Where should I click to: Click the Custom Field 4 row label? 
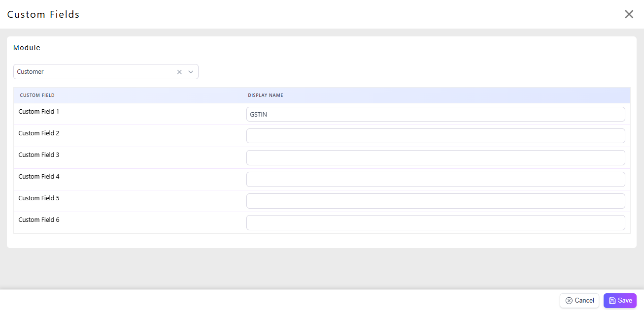tap(39, 177)
